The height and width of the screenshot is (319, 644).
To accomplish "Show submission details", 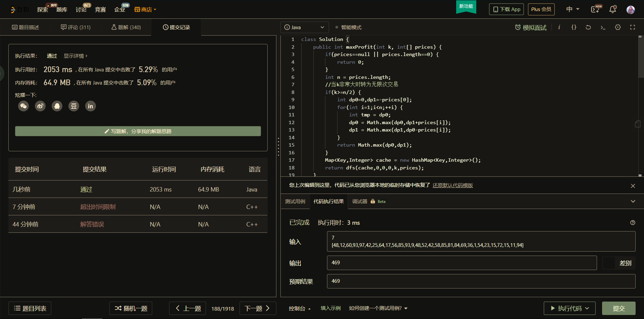I will [x=75, y=56].
